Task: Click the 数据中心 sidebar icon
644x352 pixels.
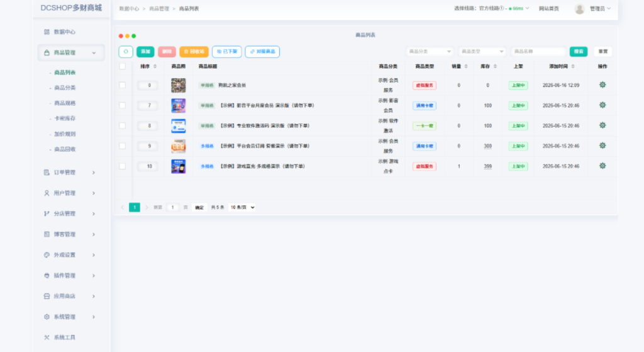Action: click(x=47, y=31)
